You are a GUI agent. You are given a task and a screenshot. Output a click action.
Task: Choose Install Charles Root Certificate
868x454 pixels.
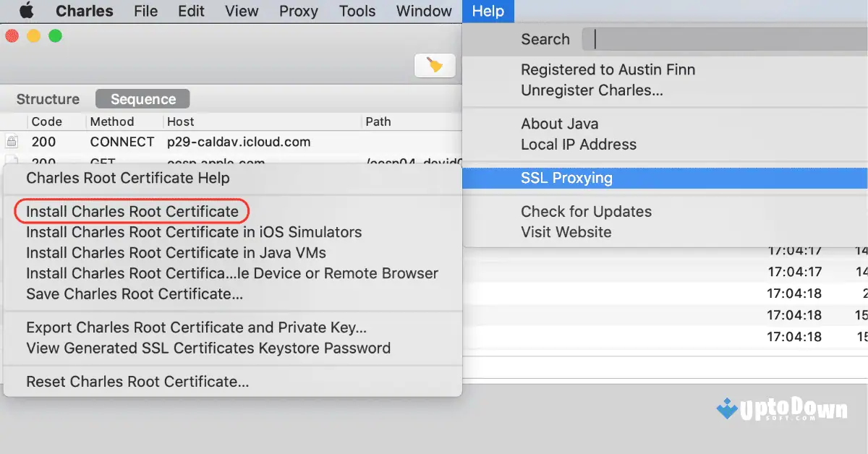pyautogui.click(x=130, y=210)
